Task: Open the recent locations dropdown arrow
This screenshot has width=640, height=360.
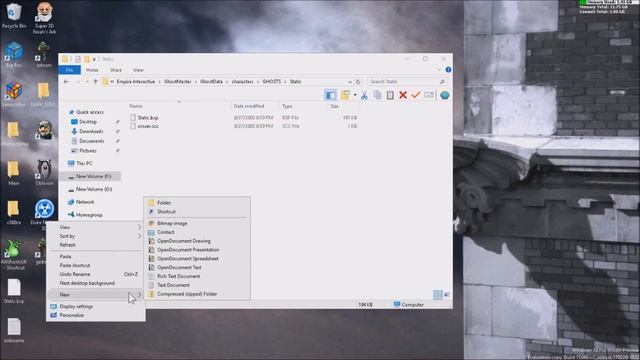Action: point(87,82)
